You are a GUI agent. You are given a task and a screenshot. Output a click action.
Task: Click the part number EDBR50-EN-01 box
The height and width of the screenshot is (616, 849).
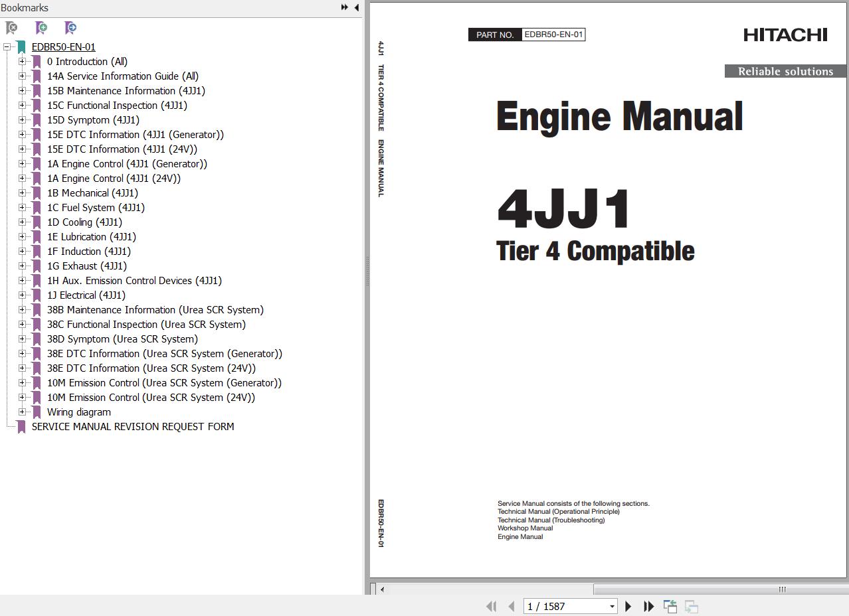click(553, 35)
